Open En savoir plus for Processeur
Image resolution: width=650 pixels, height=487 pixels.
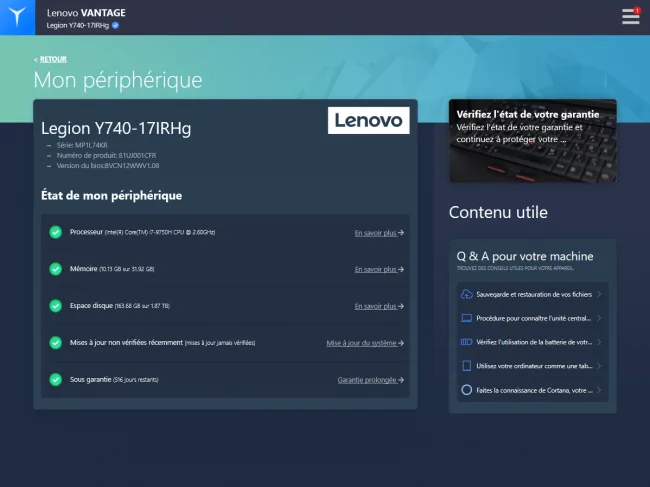pyautogui.click(x=379, y=233)
